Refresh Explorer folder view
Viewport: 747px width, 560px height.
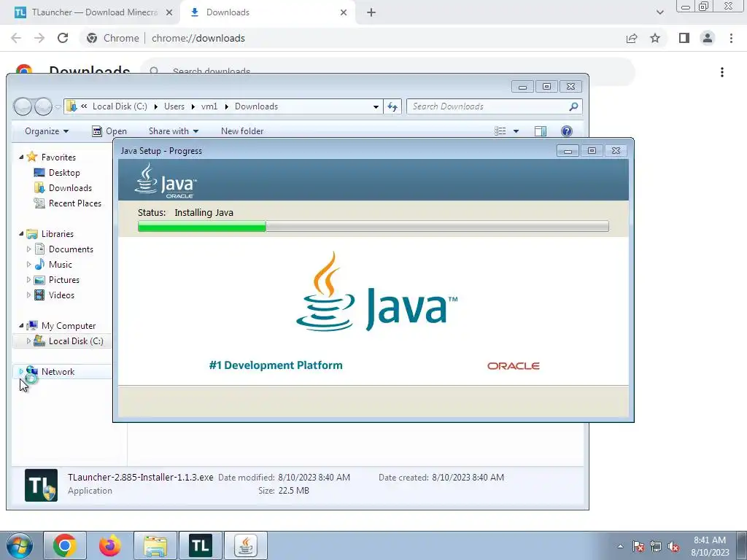pyautogui.click(x=392, y=106)
